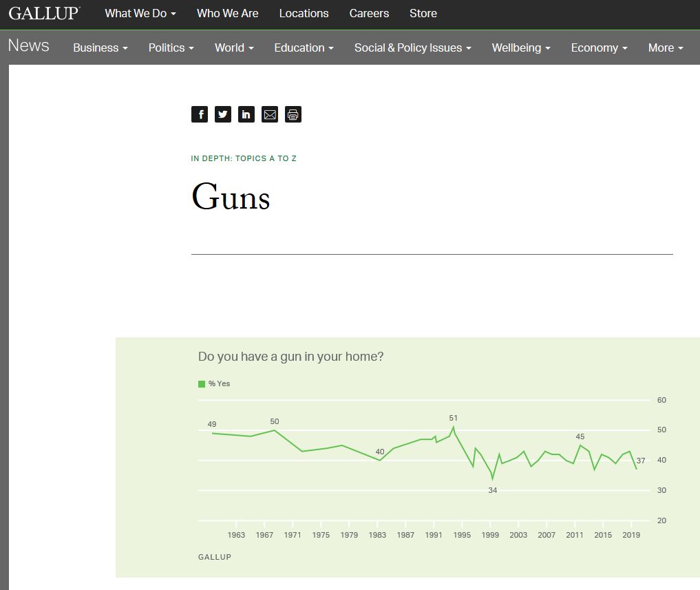The height and width of the screenshot is (590, 700).
Task: Click the Gallup logo
Action: click(x=44, y=13)
